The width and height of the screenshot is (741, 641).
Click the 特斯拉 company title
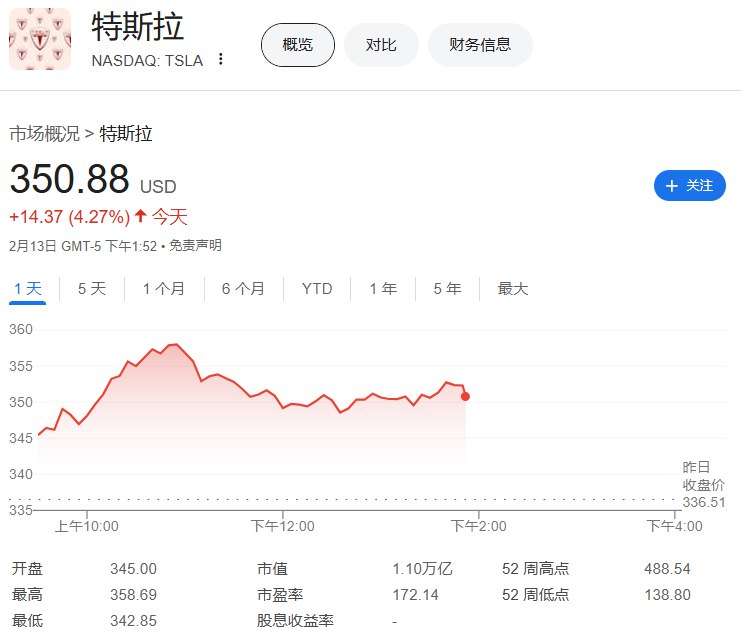138,27
